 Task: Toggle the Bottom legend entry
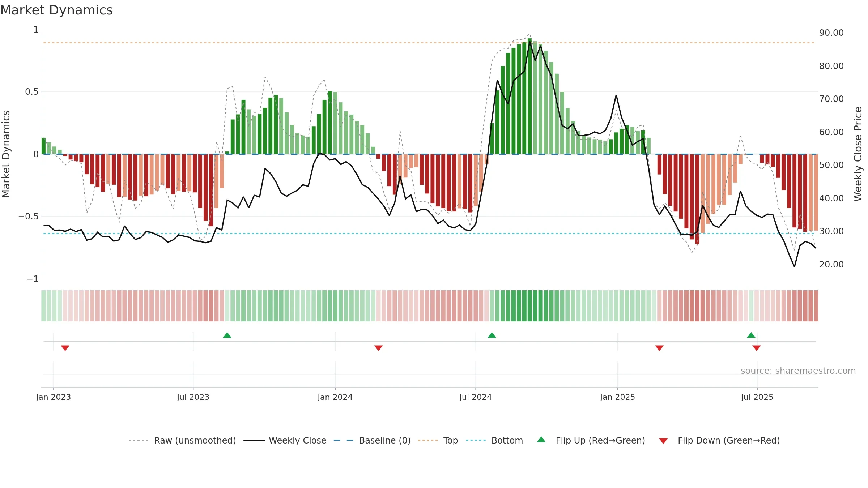(x=494, y=440)
